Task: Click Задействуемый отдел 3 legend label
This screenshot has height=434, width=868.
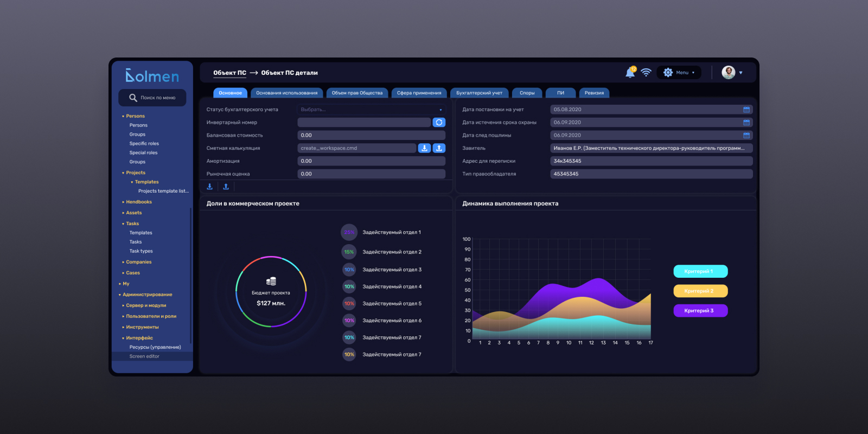Action: pyautogui.click(x=392, y=270)
